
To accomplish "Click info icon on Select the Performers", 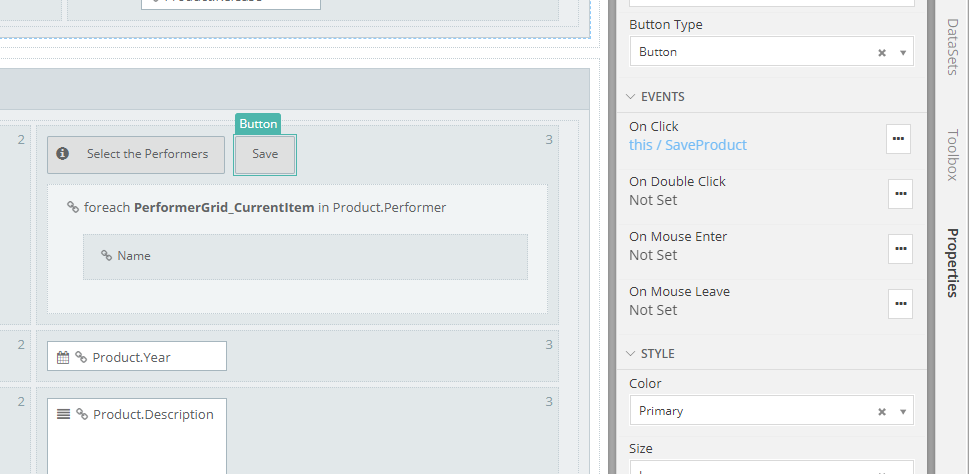I will coord(62,154).
